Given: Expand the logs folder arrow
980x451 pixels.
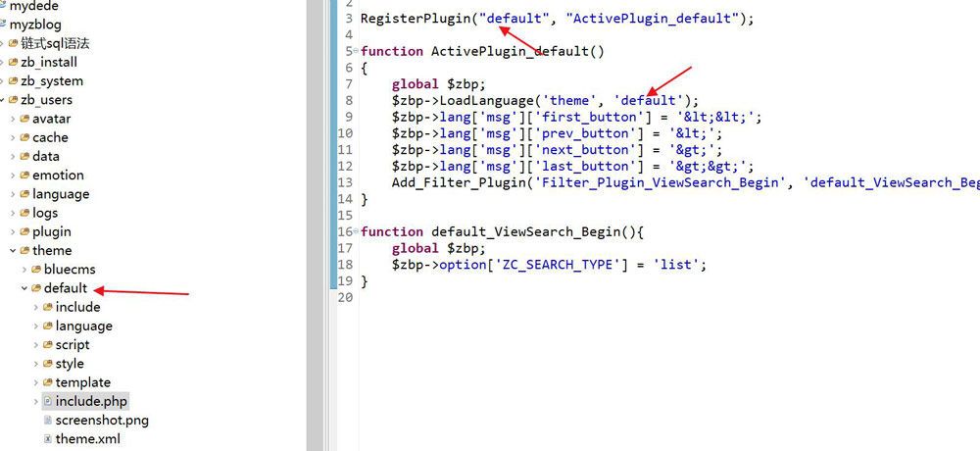Looking at the screenshot, I should tap(13, 213).
